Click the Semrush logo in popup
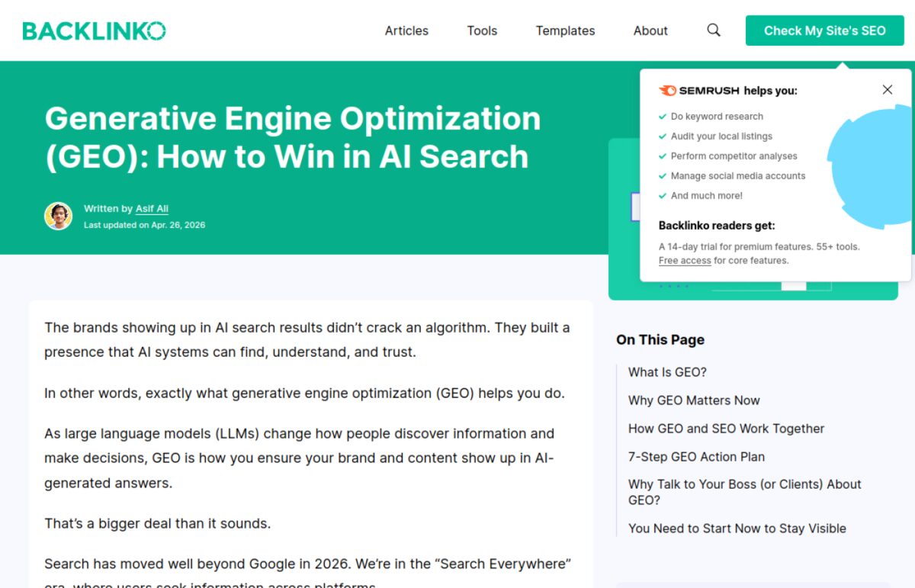The image size is (915, 588). [x=698, y=91]
